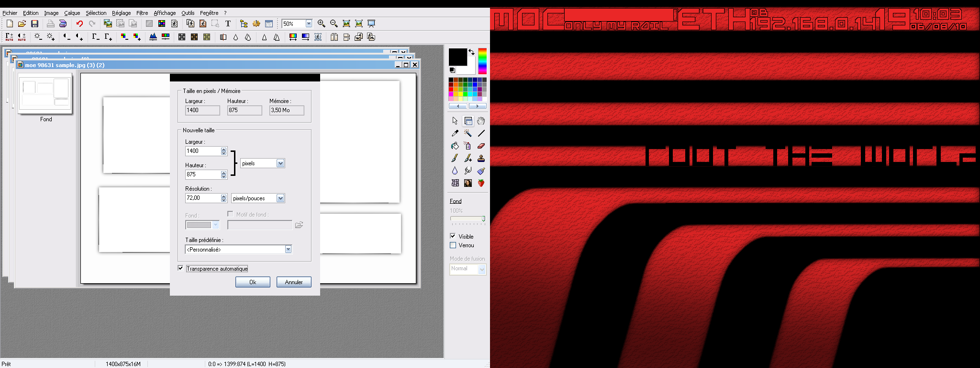Show the next color palette page with the right arrow
Viewport: 980px width, 368px height.
click(478, 106)
